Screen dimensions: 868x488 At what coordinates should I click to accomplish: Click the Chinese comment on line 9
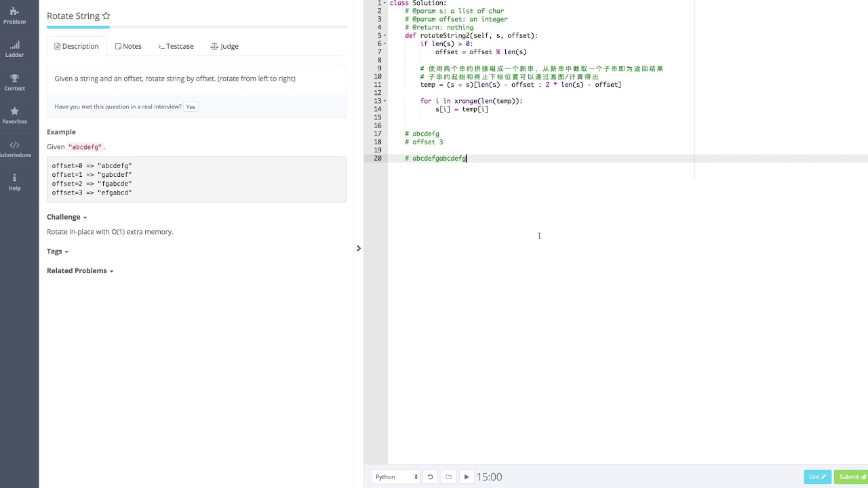pyautogui.click(x=541, y=68)
